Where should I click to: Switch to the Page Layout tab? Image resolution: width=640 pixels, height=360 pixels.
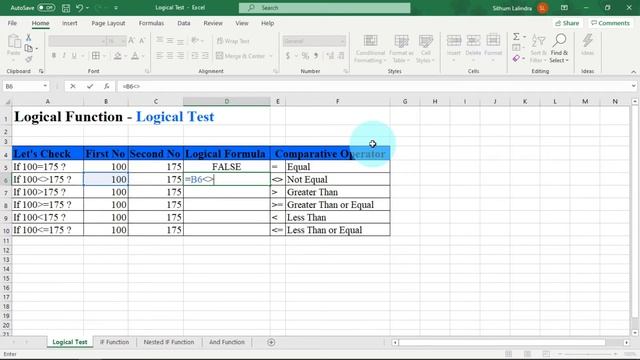tap(108, 23)
